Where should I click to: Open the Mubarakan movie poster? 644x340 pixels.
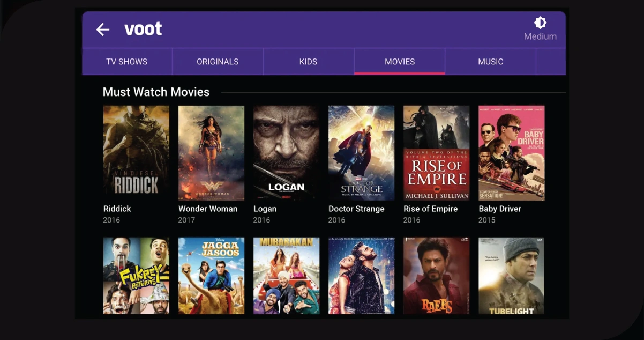coord(286,276)
